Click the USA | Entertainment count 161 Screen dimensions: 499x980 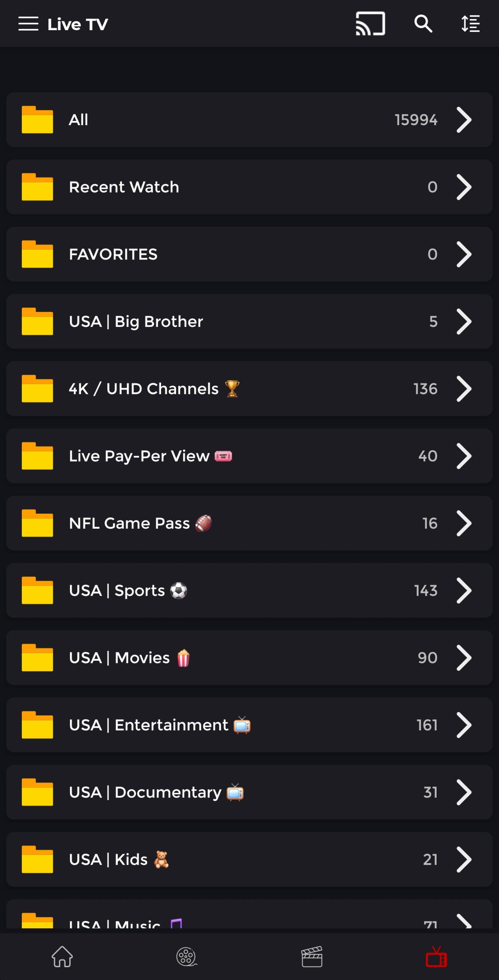click(x=427, y=725)
